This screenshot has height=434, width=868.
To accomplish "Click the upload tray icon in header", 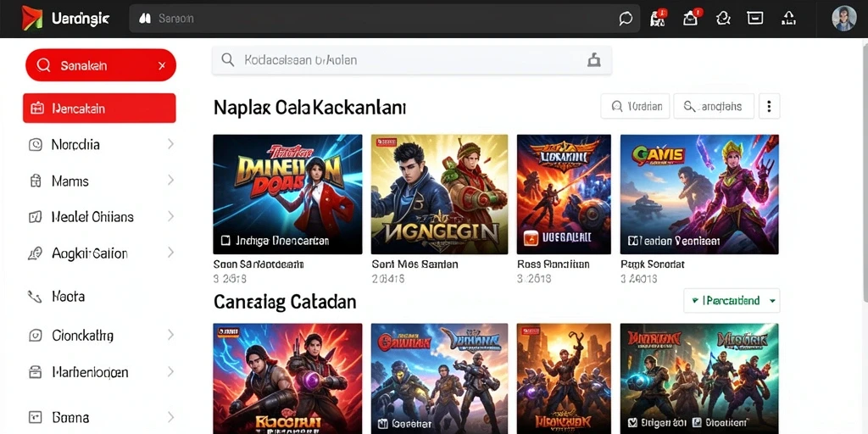I will (787, 19).
